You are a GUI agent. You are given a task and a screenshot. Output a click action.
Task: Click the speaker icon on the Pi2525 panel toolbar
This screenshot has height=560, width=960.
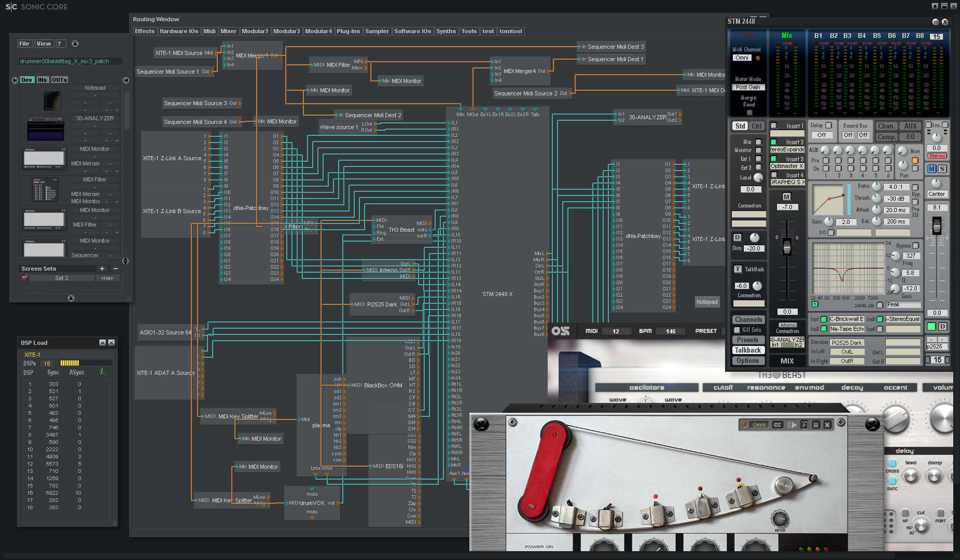tap(792, 425)
